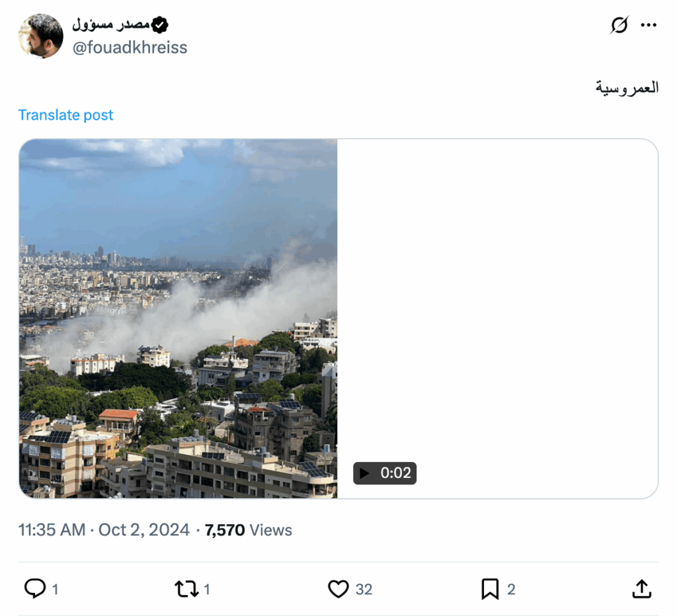Like the post with the heart icon

point(338,588)
